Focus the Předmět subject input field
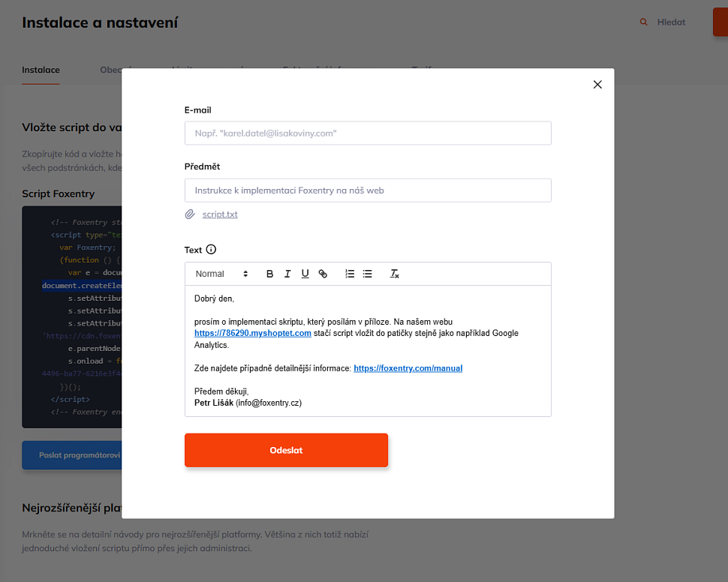The width and height of the screenshot is (728, 582). click(x=368, y=190)
